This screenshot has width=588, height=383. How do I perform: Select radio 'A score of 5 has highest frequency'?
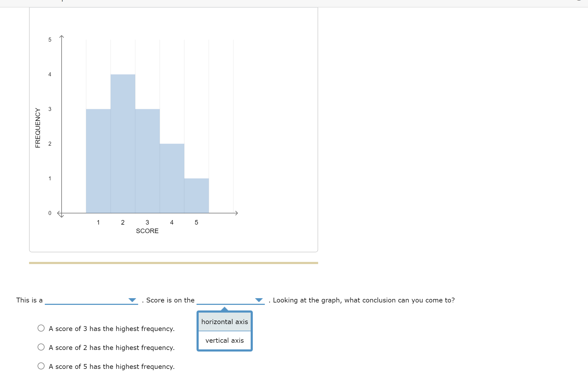pyautogui.click(x=41, y=366)
